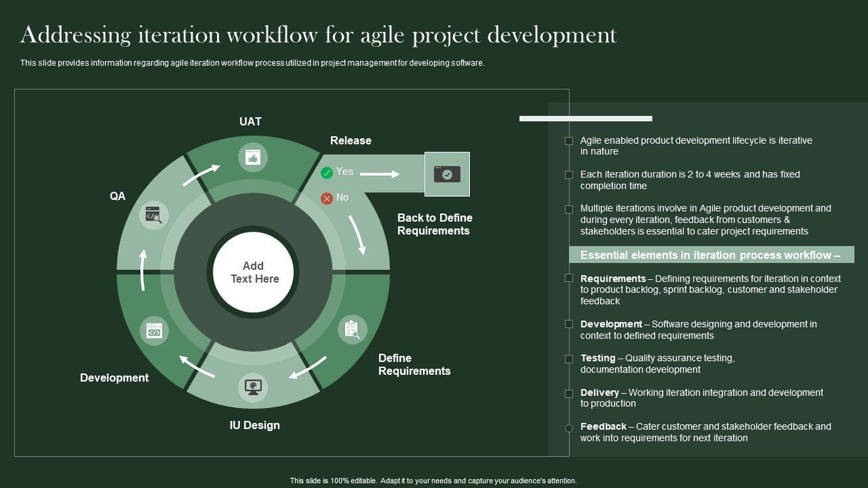
Task: Select the IU Design monitor icon
Action: (253, 387)
